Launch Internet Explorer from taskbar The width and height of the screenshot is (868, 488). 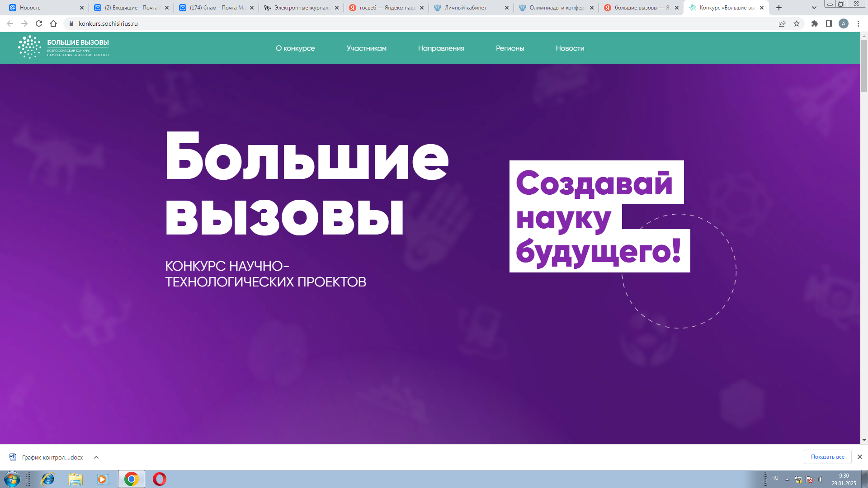47,479
